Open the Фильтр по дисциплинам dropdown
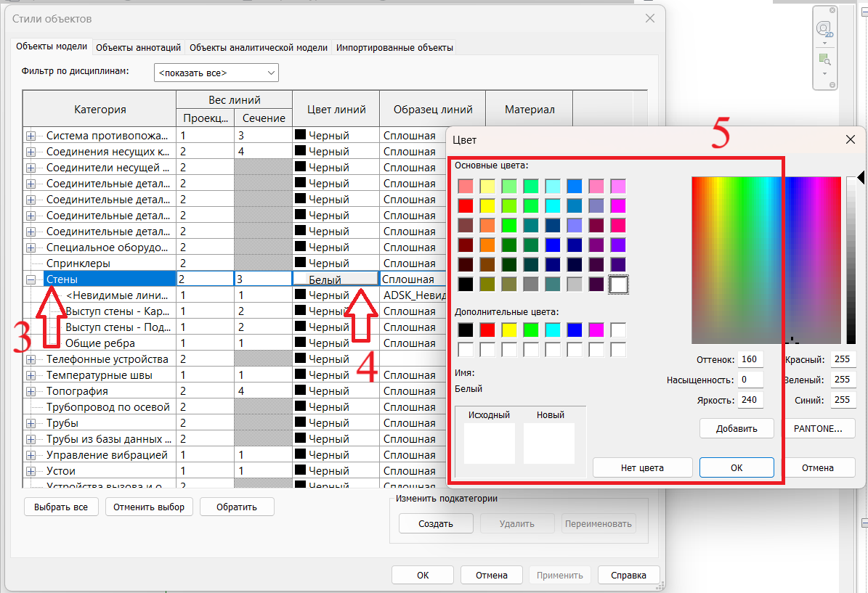Viewport: 868px width, 593px height. click(216, 73)
